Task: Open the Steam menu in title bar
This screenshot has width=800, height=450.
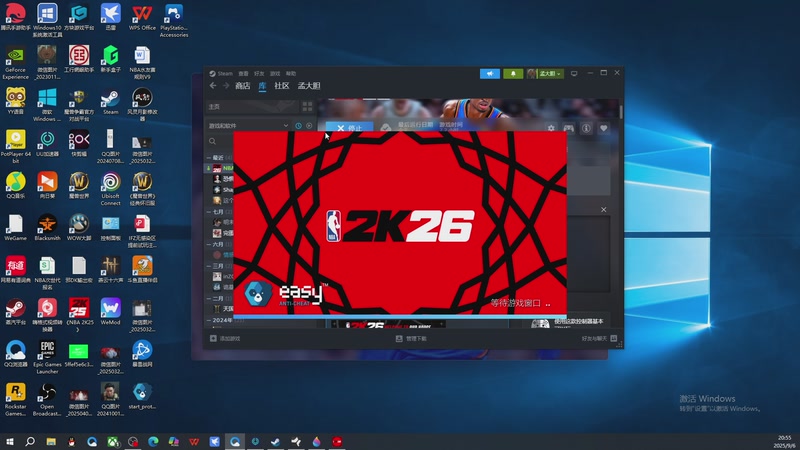Action: (221, 73)
